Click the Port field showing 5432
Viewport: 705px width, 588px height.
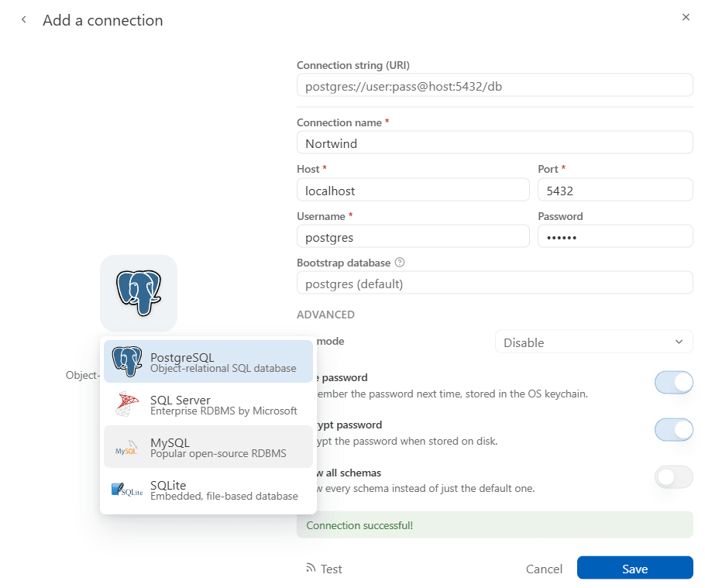pos(615,190)
